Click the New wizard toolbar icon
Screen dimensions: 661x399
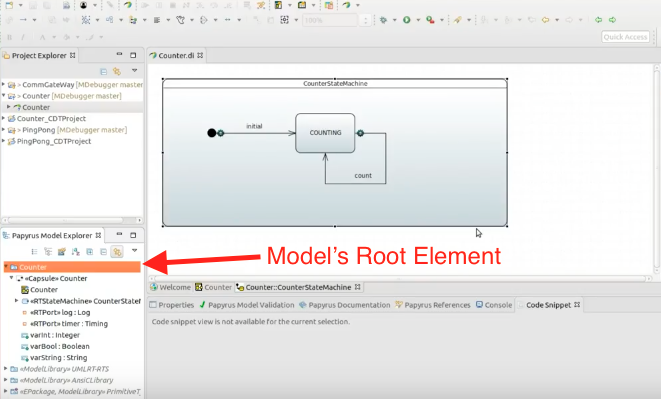[x=9, y=5]
